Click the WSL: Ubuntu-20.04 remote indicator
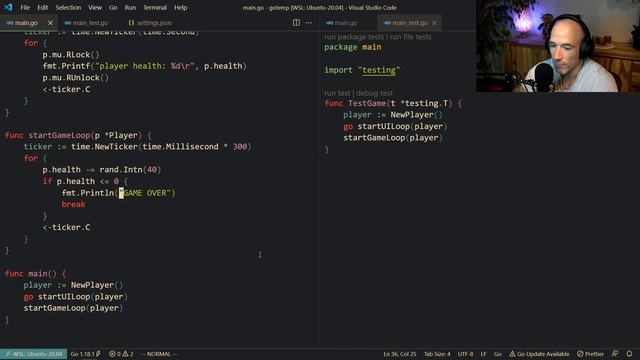640x360 pixels. [x=33, y=354]
